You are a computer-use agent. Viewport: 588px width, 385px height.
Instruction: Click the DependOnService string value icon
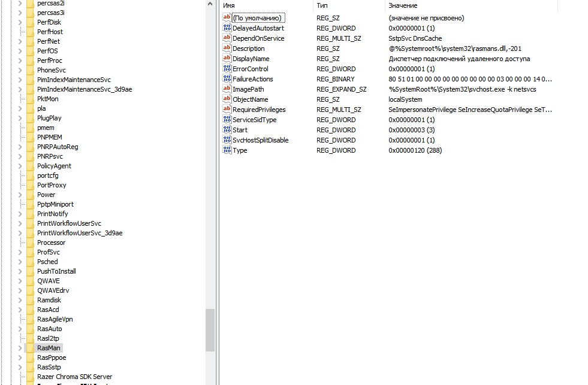[x=227, y=38]
